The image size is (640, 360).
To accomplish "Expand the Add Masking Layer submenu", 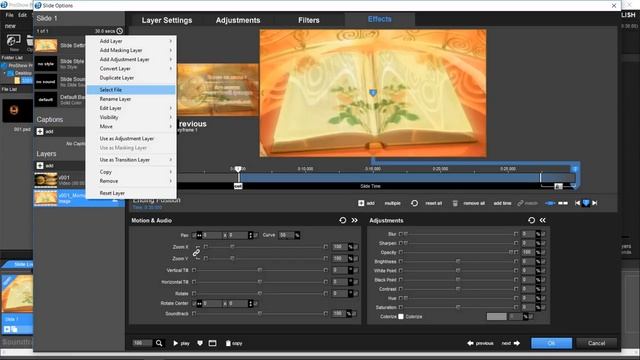I will 131,50.
